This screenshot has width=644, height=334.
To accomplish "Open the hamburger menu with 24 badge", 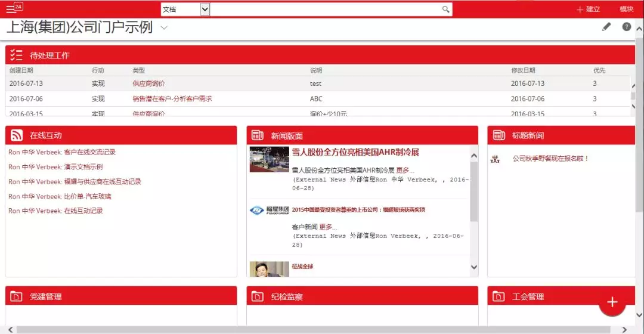I will 13,8.
